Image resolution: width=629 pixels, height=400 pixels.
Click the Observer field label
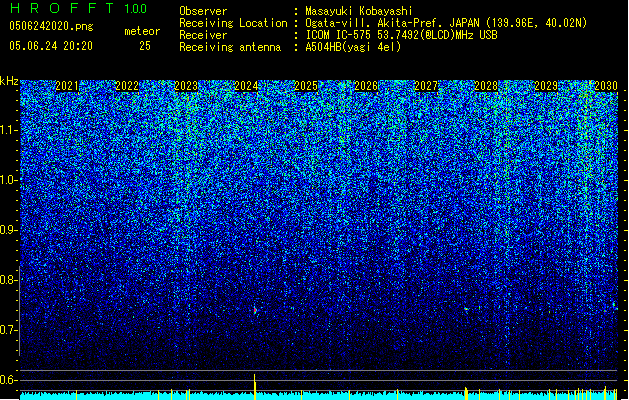[x=203, y=11]
